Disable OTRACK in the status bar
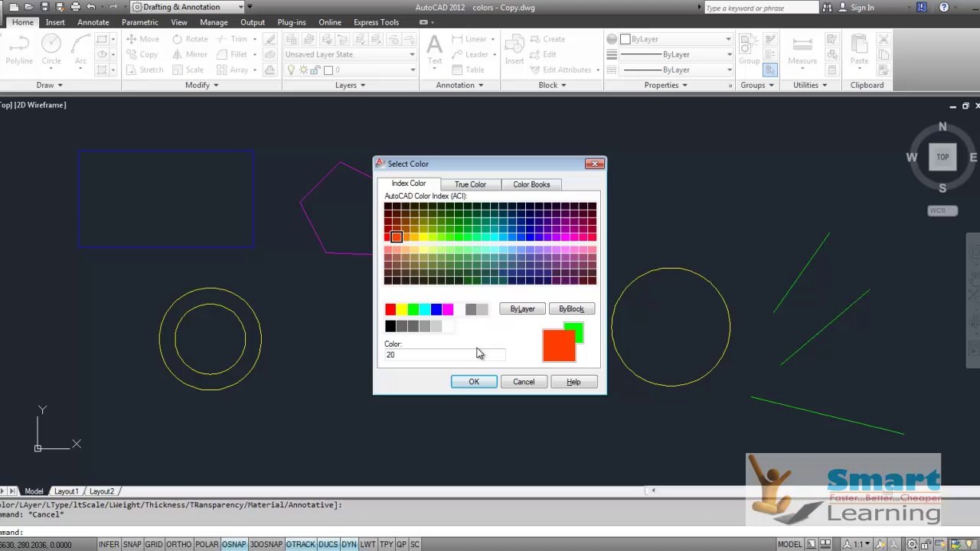Viewport: 980px width, 551px height. pos(301,544)
